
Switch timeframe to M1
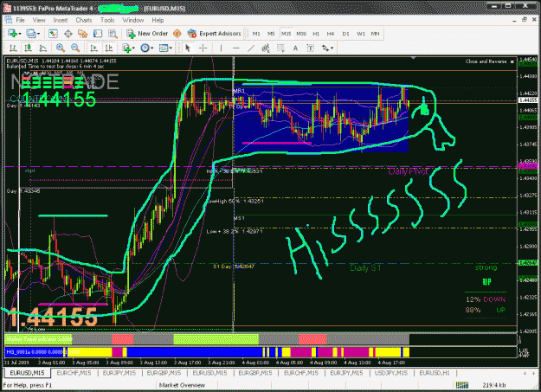point(256,34)
